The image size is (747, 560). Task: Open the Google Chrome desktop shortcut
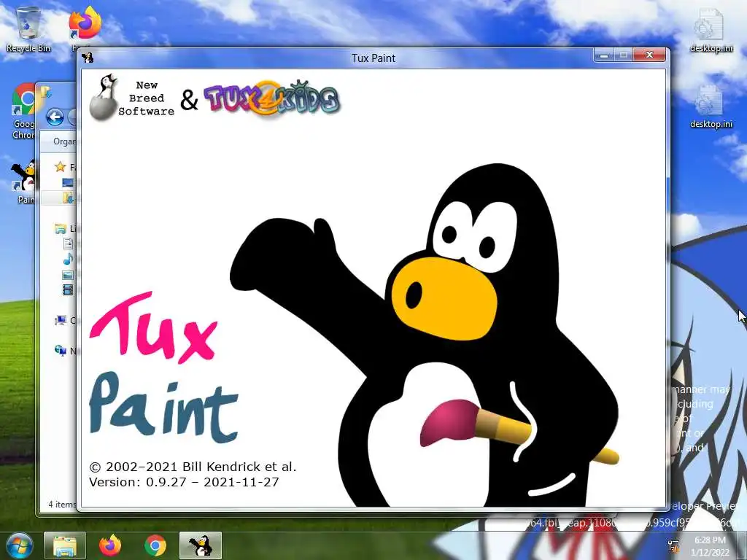click(x=23, y=111)
